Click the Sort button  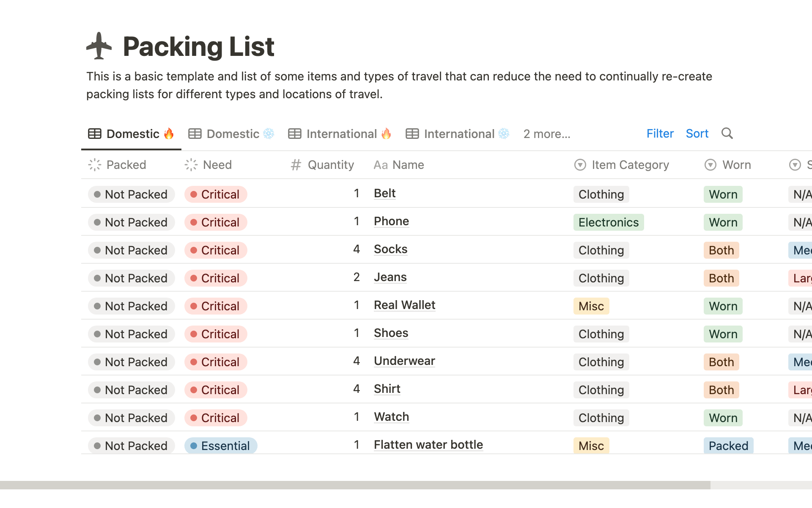697,133
